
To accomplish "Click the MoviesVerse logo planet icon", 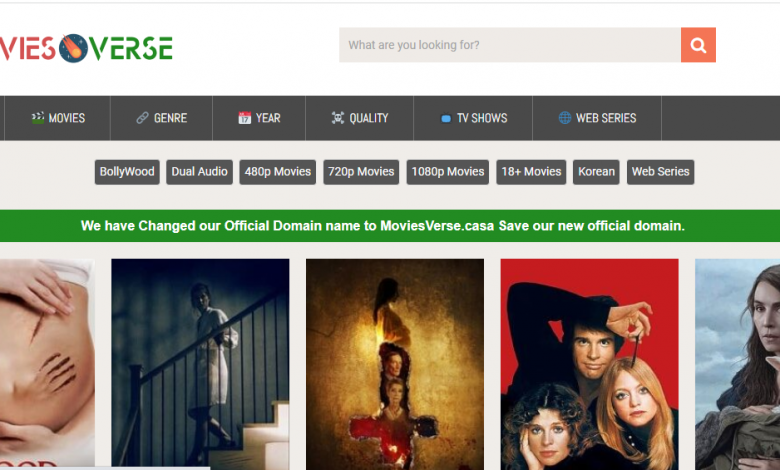I will coord(73,48).
